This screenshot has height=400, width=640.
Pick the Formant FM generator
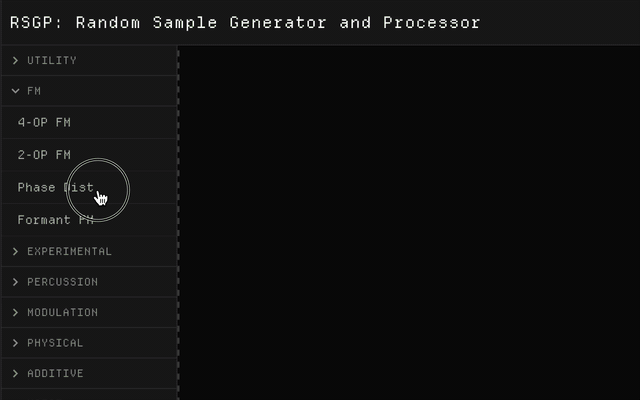pos(55,220)
